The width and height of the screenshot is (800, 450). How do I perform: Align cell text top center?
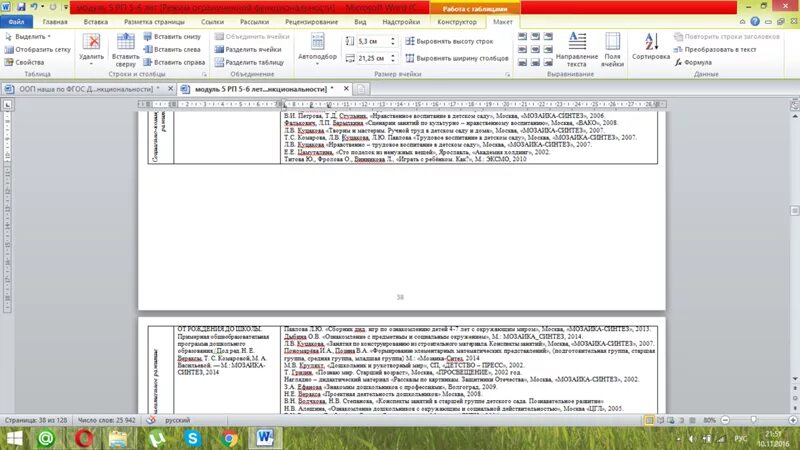coord(535,37)
